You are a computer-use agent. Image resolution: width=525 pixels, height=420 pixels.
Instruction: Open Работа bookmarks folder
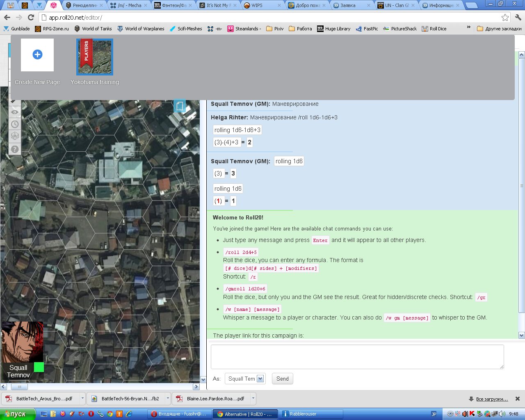(x=300, y=29)
